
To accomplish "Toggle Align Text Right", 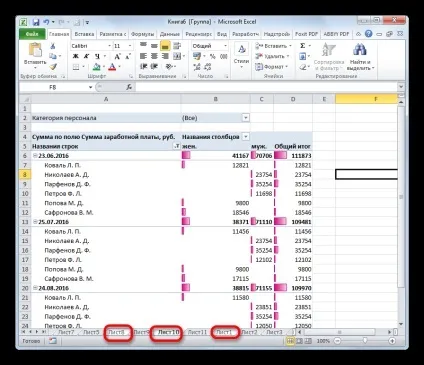I will coord(165,56).
